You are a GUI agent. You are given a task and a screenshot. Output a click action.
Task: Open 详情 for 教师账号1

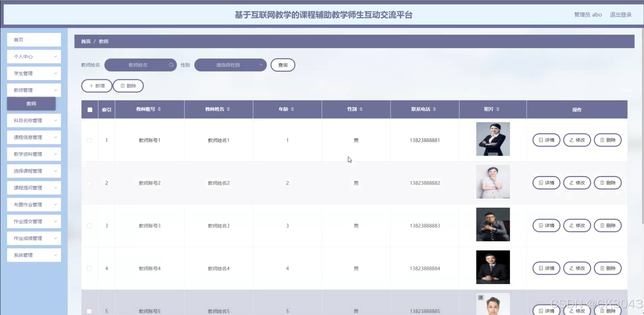click(546, 140)
